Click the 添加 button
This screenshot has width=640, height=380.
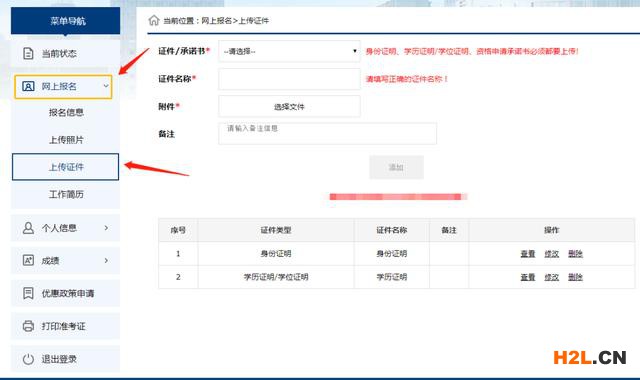point(396,167)
